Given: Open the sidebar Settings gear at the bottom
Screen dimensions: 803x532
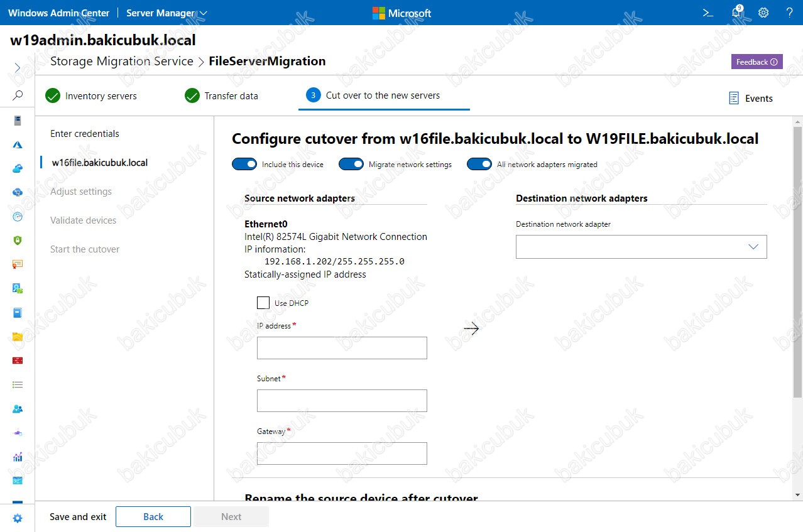Looking at the screenshot, I should 18,518.
